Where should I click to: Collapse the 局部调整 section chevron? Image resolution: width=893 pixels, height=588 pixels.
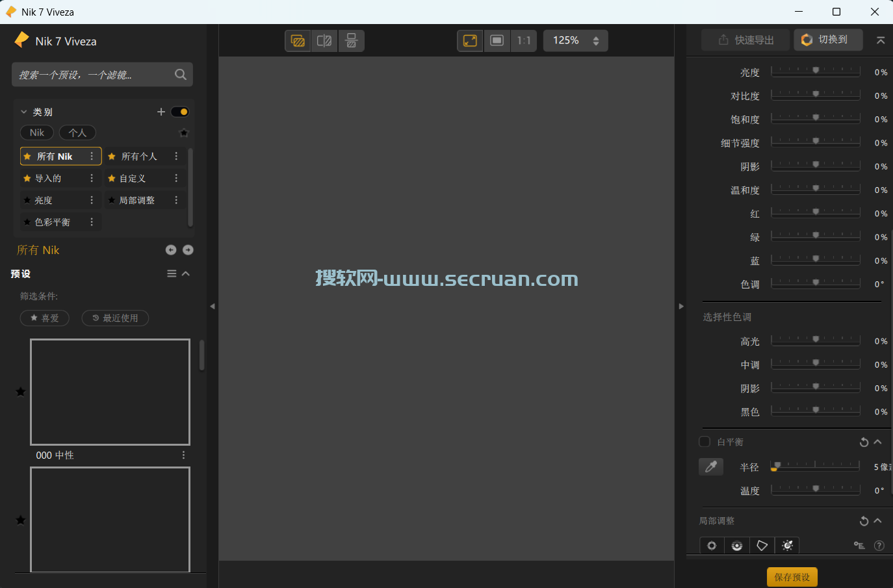click(878, 520)
